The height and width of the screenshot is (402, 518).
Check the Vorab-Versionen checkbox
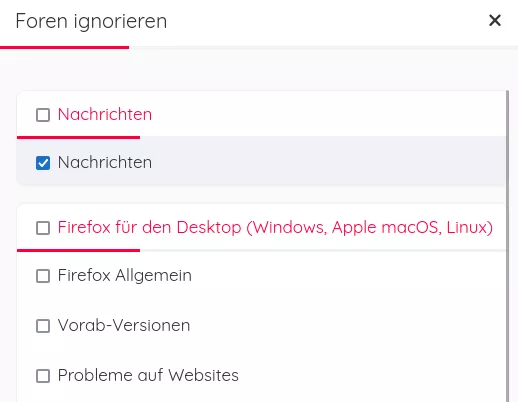[x=43, y=326]
